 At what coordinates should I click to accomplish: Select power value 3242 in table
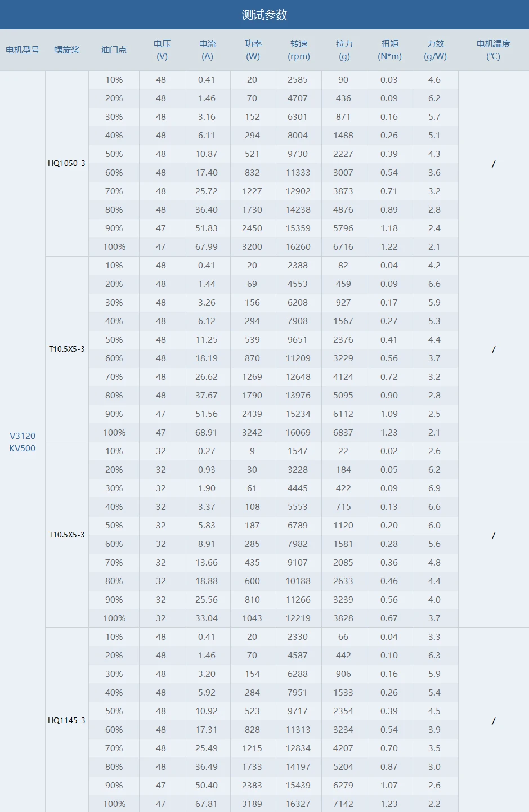[x=252, y=433]
